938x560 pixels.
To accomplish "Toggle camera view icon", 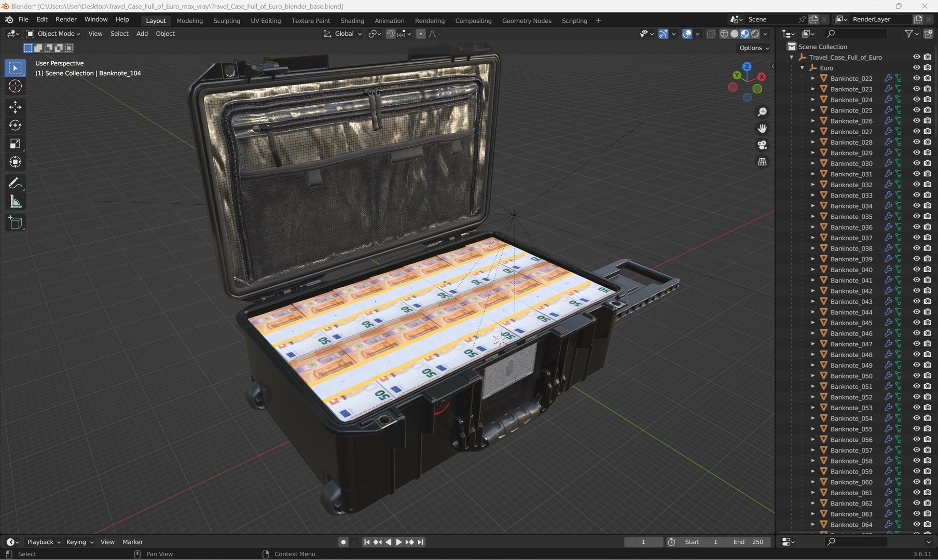I will pos(762,145).
